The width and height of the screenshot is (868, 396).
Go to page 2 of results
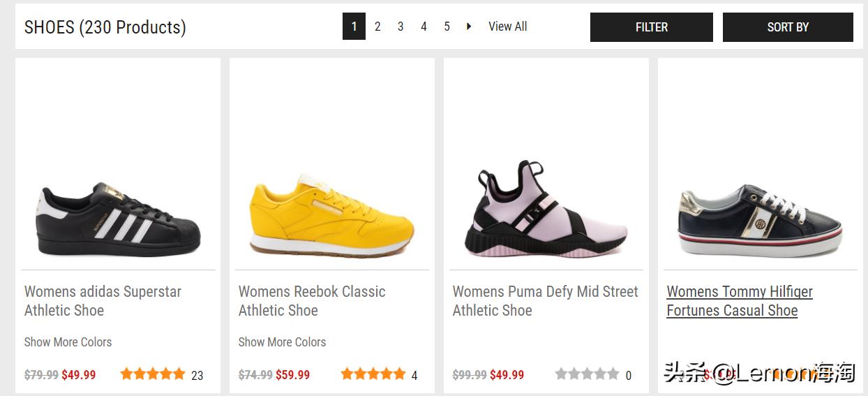[377, 27]
